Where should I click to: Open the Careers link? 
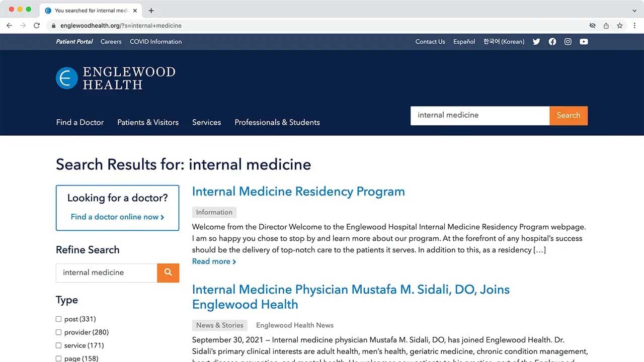(x=111, y=42)
